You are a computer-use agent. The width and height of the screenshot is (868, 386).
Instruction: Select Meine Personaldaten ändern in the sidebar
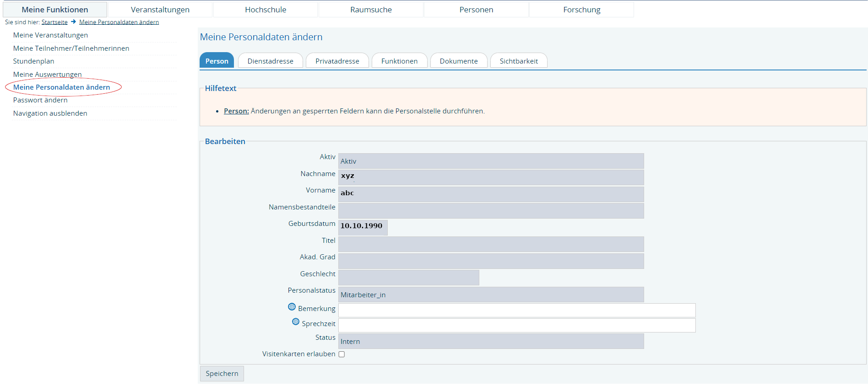coord(61,87)
